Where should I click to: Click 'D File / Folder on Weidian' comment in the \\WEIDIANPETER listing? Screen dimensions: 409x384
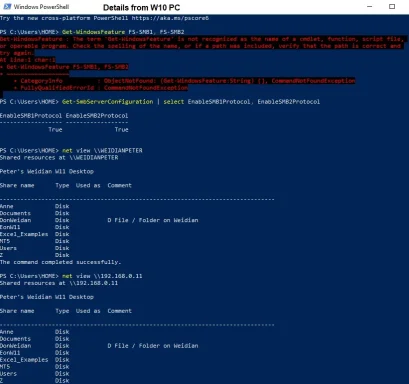click(x=153, y=220)
